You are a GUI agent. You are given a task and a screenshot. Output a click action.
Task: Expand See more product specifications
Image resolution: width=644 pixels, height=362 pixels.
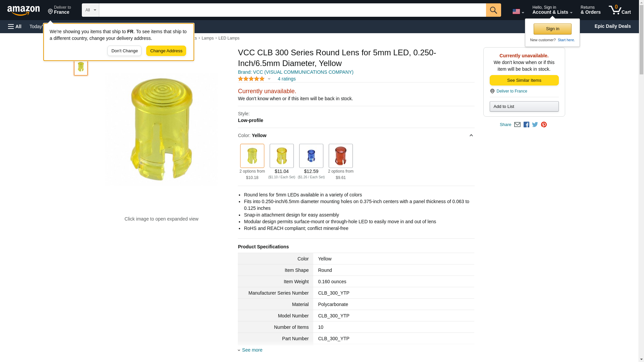point(252,350)
